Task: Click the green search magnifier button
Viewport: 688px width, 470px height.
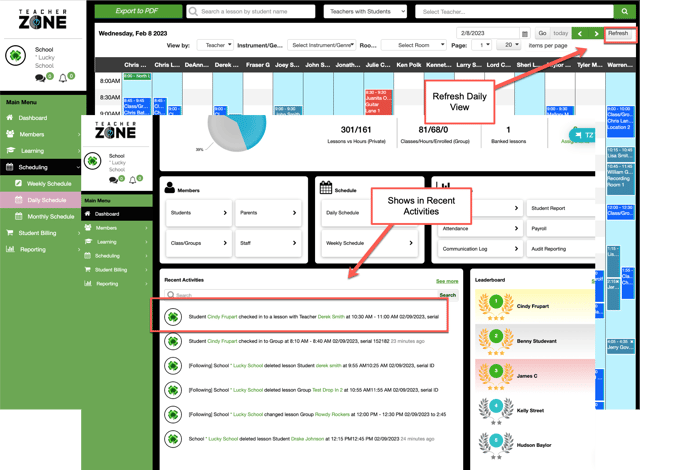Action: pyautogui.click(x=624, y=11)
